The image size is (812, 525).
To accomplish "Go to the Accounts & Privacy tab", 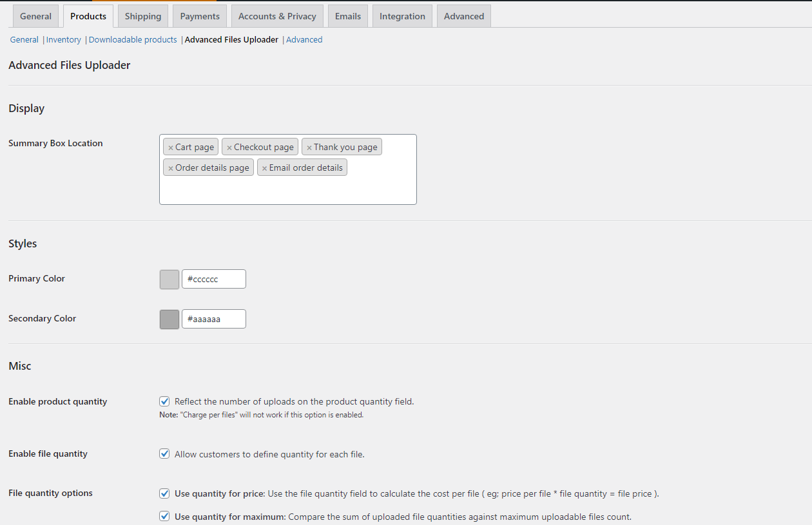I will pos(277,16).
